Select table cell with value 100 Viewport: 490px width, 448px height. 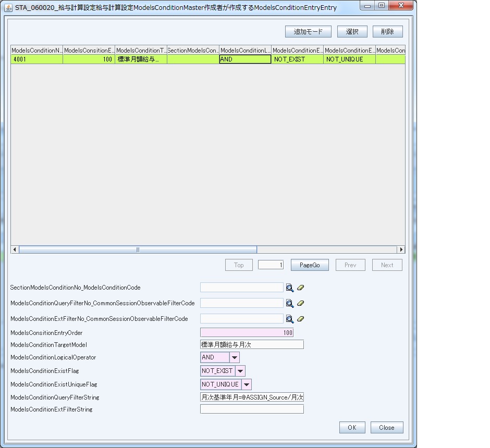coord(89,59)
